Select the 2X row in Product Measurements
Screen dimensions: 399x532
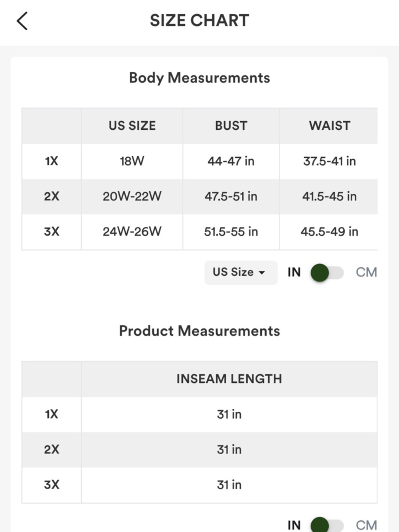(x=199, y=449)
